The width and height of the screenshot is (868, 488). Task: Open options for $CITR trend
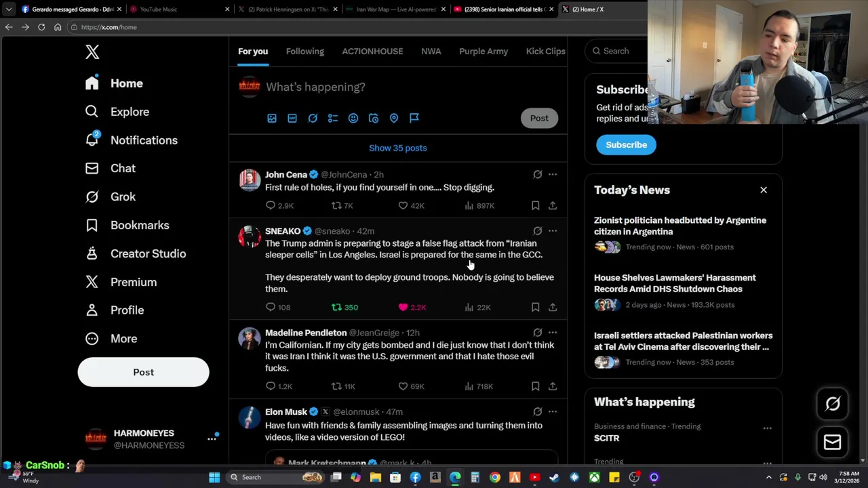[767, 428]
